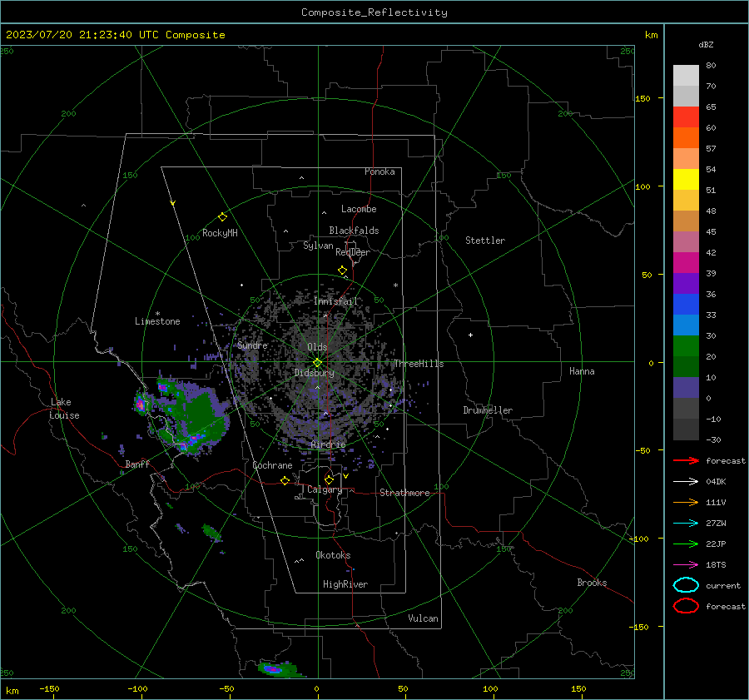Click the cyan current ellipse icon

pyautogui.click(x=686, y=585)
